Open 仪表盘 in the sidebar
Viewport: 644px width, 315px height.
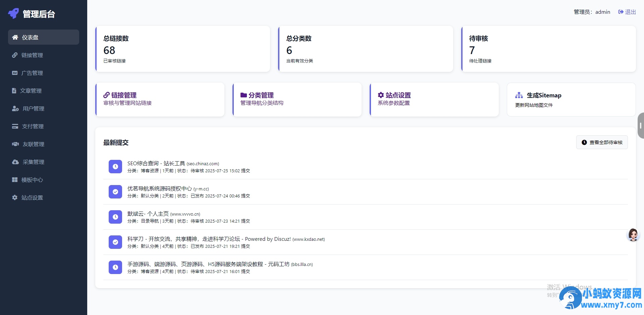pyautogui.click(x=44, y=37)
